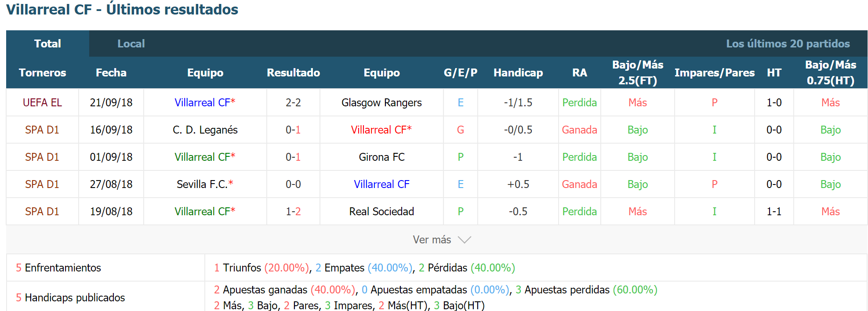Screen dimensions: 868x311
Task: Click red Villarreal CF link against Leganés
Action: (381, 130)
